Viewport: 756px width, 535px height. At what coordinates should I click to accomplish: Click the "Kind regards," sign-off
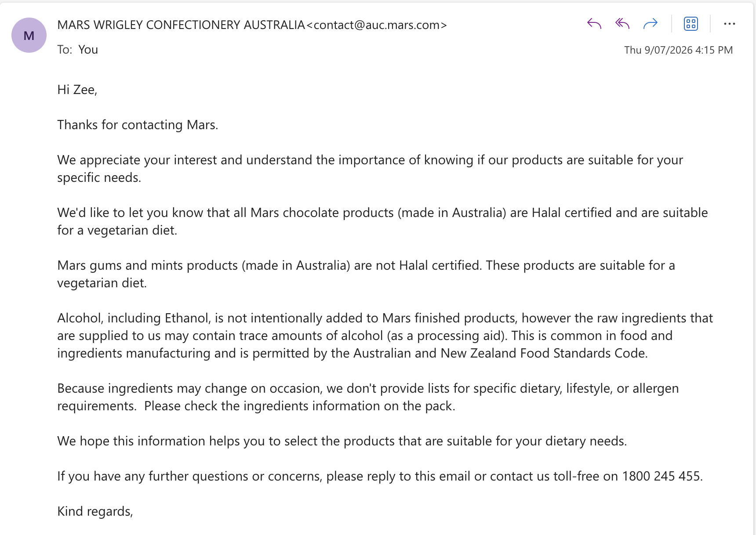pos(95,511)
